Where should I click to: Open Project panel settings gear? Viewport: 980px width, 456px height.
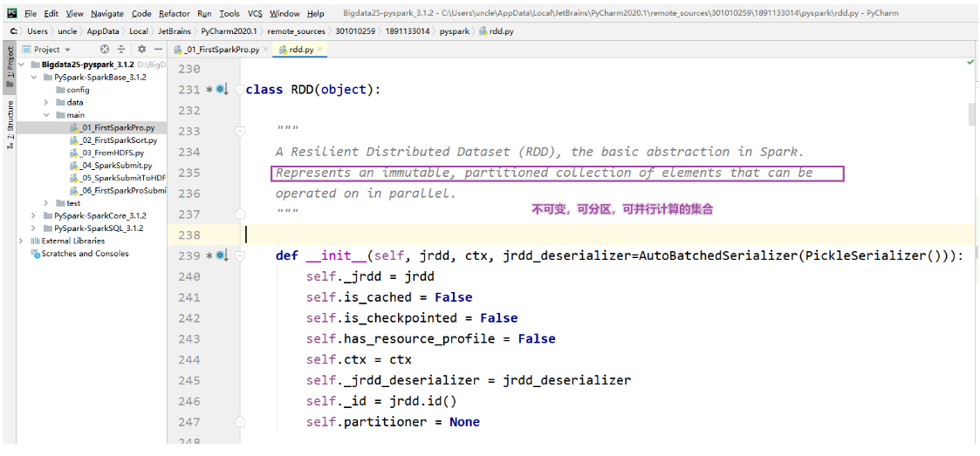142,50
